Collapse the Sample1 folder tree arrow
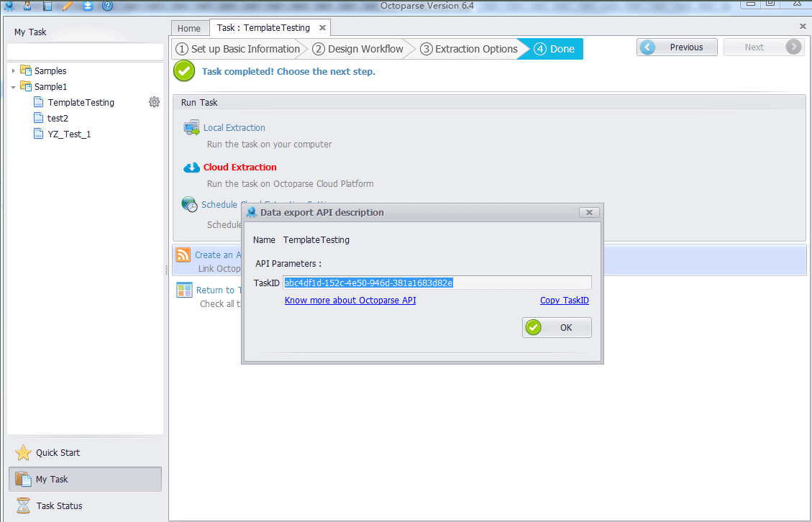Viewport: 812px width, 522px height. [14, 87]
